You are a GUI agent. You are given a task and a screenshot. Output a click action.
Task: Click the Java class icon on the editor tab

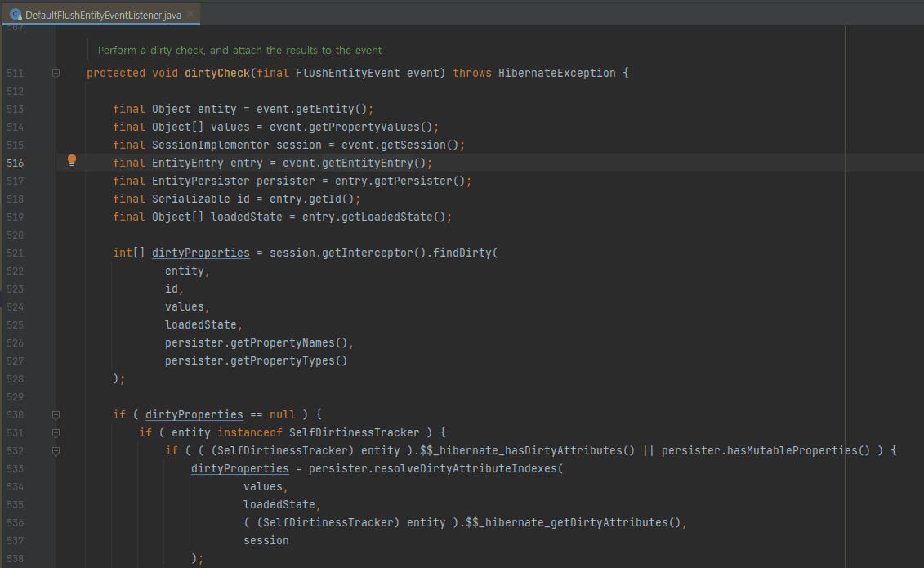click(x=16, y=14)
